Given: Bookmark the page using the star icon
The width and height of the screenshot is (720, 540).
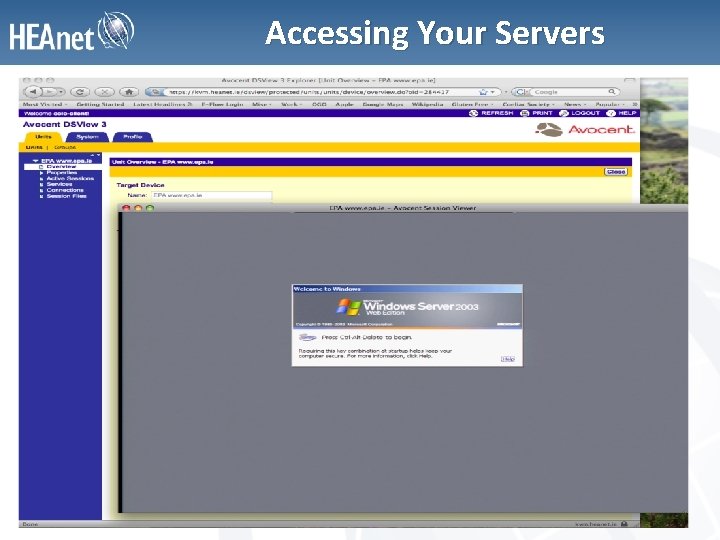Looking at the screenshot, I should click(x=483, y=92).
